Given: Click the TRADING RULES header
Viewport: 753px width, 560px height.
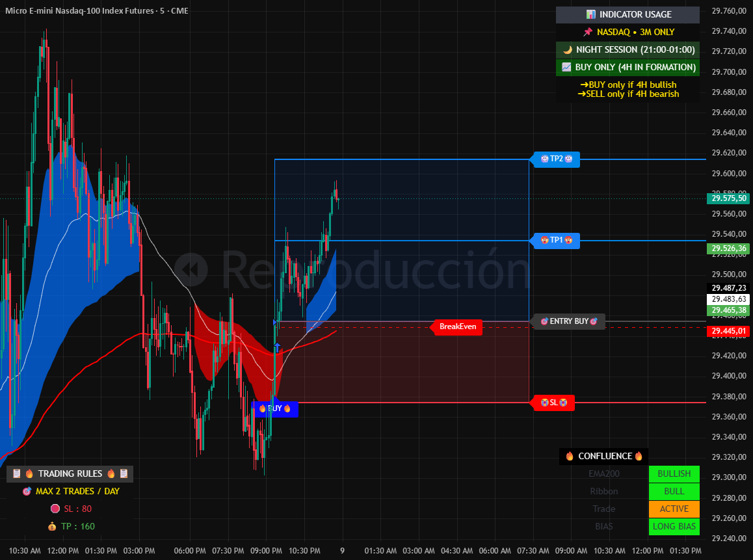Looking at the screenshot, I should tap(70, 473).
